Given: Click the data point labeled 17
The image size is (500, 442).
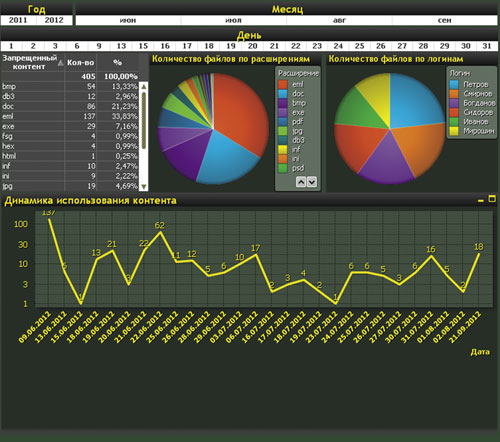Looking at the screenshot, I should (x=256, y=255).
